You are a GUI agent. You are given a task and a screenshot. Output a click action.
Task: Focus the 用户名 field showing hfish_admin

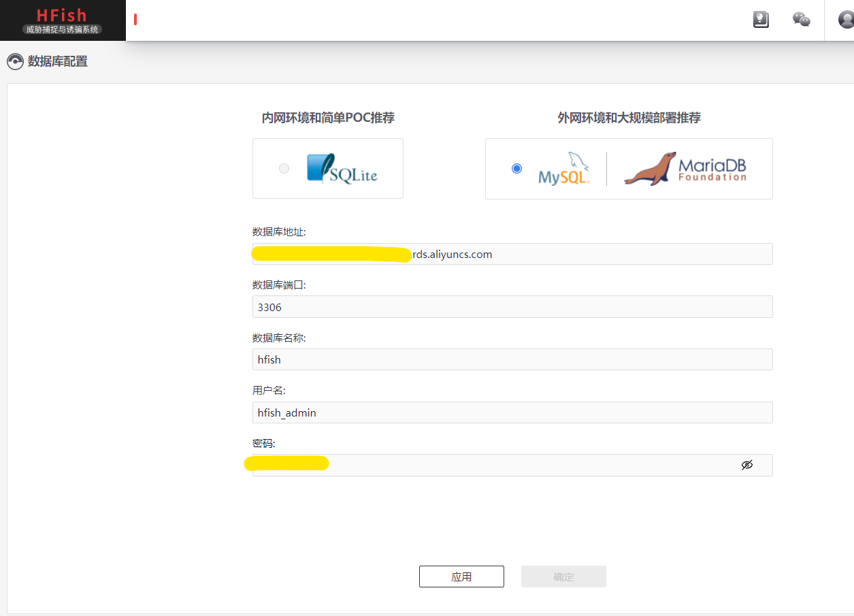pyautogui.click(x=512, y=412)
